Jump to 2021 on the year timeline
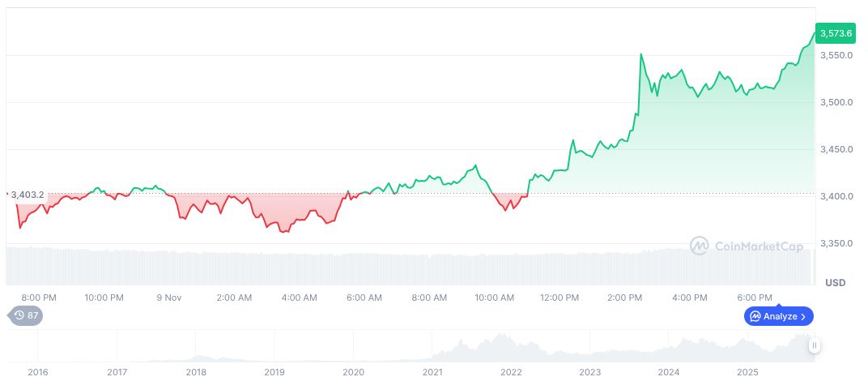The height and width of the screenshot is (381, 868). (432, 372)
